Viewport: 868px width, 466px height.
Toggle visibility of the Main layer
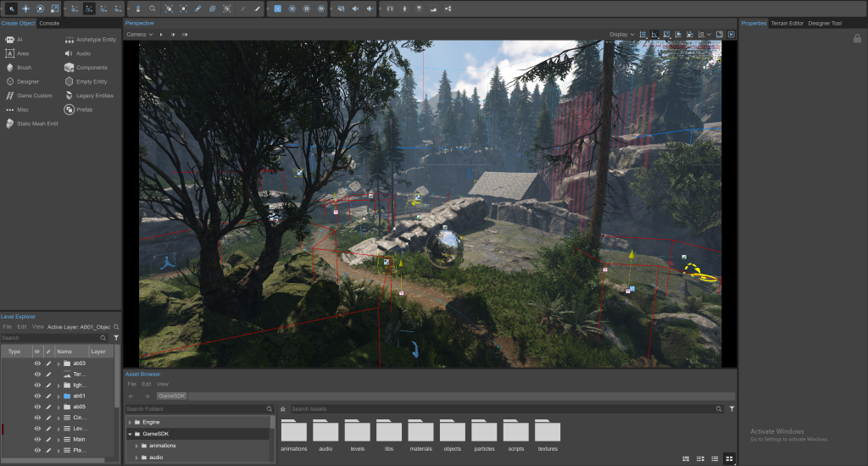(37, 440)
